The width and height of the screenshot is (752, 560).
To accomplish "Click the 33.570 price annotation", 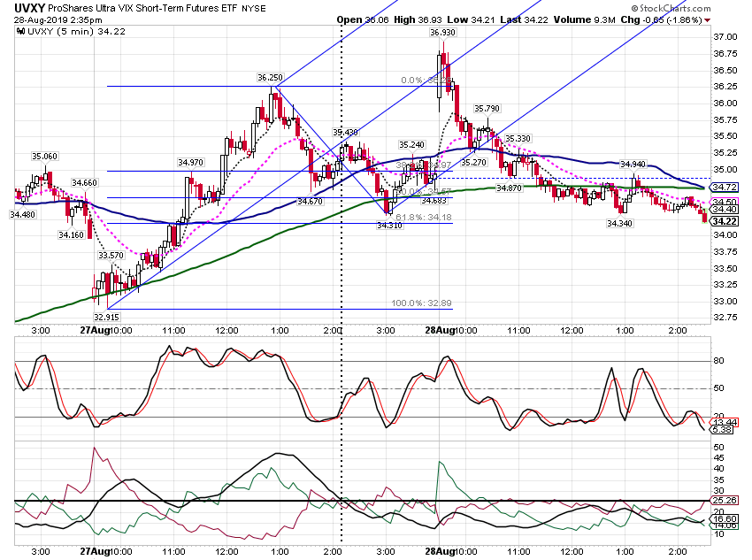I will coord(111,256).
